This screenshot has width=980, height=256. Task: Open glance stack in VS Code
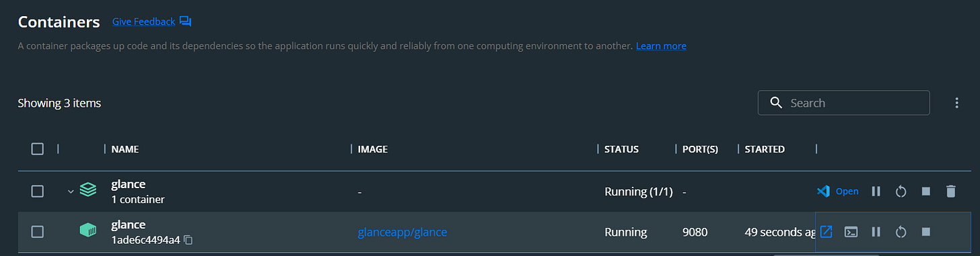click(837, 191)
